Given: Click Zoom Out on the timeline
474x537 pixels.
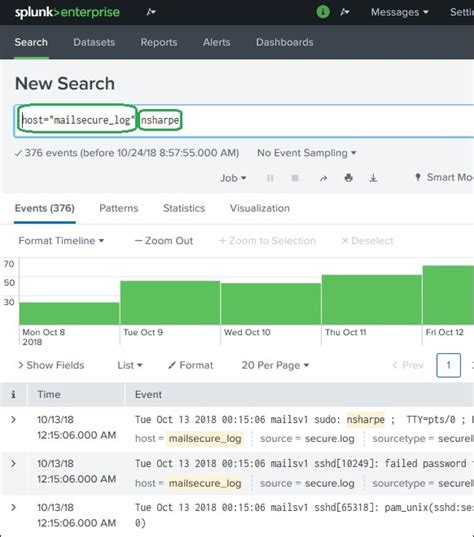Looking at the screenshot, I should point(164,241).
